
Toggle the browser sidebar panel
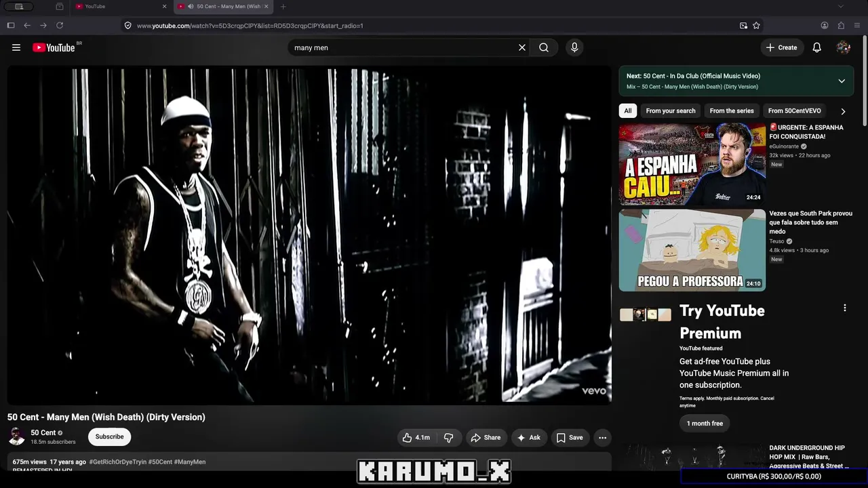point(11,26)
